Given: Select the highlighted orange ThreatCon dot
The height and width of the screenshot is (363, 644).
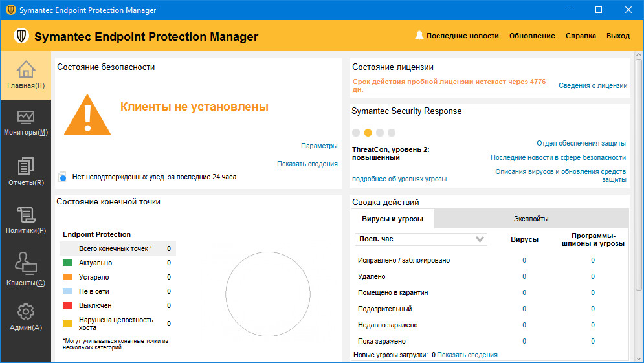Looking at the screenshot, I should (368, 132).
